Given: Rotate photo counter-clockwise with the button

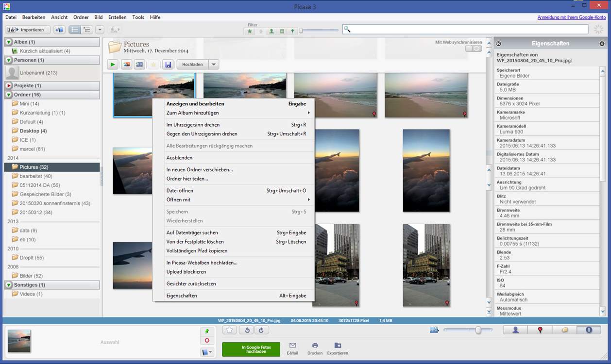Looking at the screenshot, I should coord(247,330).
